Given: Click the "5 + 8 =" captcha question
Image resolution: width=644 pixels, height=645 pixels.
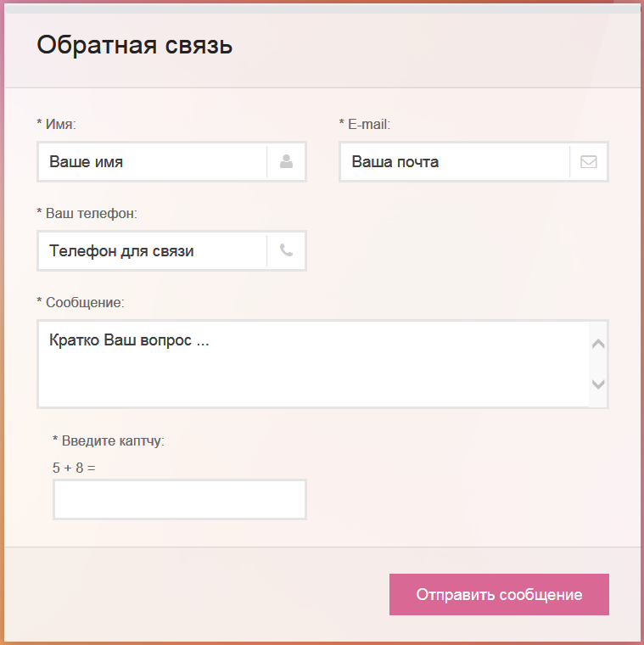Looking at the screenshot, I should pos(74,468).
